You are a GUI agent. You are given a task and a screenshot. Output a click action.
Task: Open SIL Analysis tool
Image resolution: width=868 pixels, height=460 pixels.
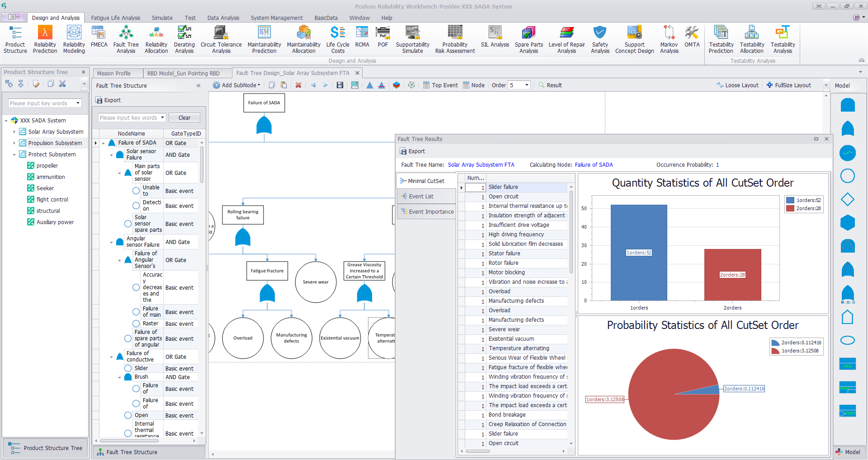495,37
